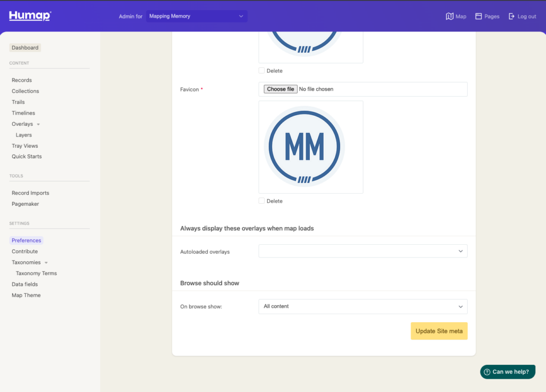Tick the Delete checkbox above the Favicon field
Image resolution: width=546 pixels, height=392 pixels.
tap(262, 70)
